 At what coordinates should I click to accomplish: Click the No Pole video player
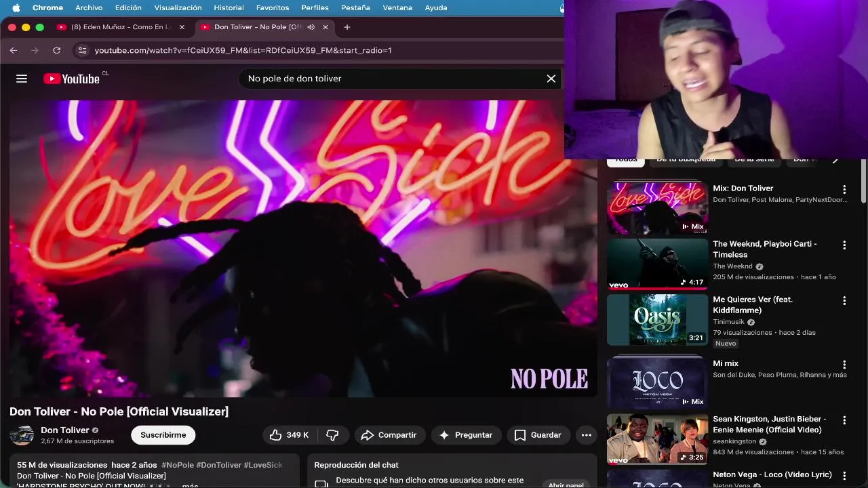(x=303, y=248)
